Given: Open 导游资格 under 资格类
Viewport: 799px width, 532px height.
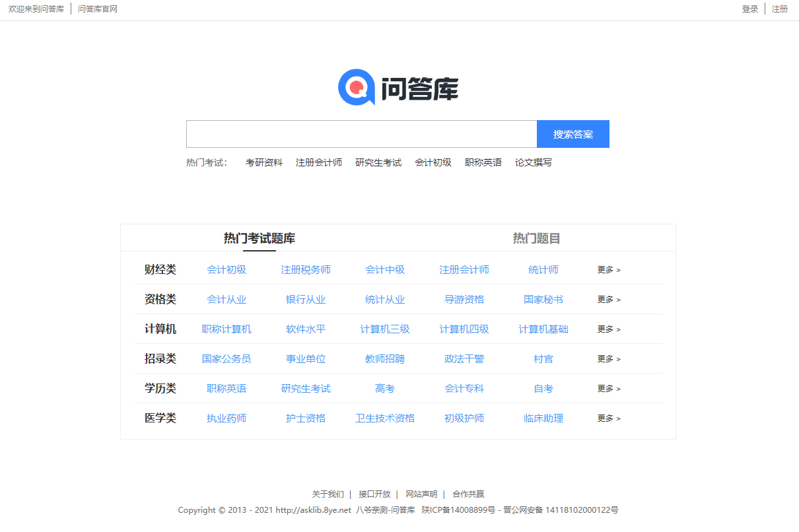Looking at the screenshot, I should [464, 299].
